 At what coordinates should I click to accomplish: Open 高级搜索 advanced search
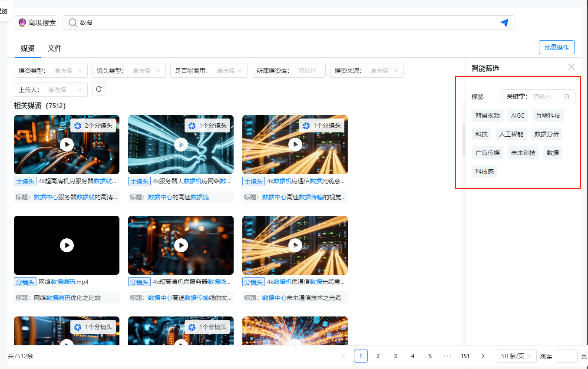pos(36,23)
